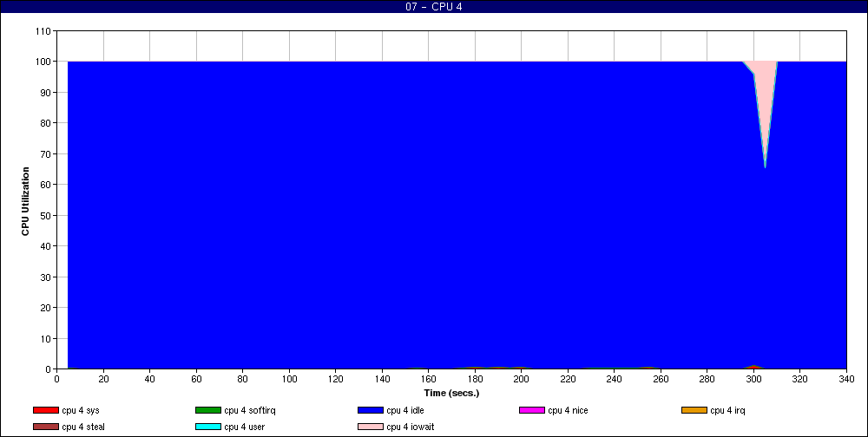Select the 'cpu 4 nice' legend label
This screenshot has width=868, height=437.
[568, 410]
